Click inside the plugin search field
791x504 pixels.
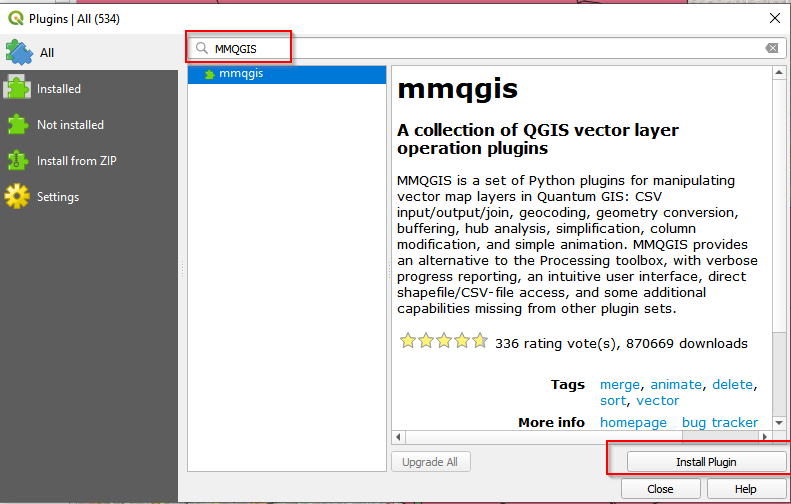pyautogui.click(x=487, y=48)
